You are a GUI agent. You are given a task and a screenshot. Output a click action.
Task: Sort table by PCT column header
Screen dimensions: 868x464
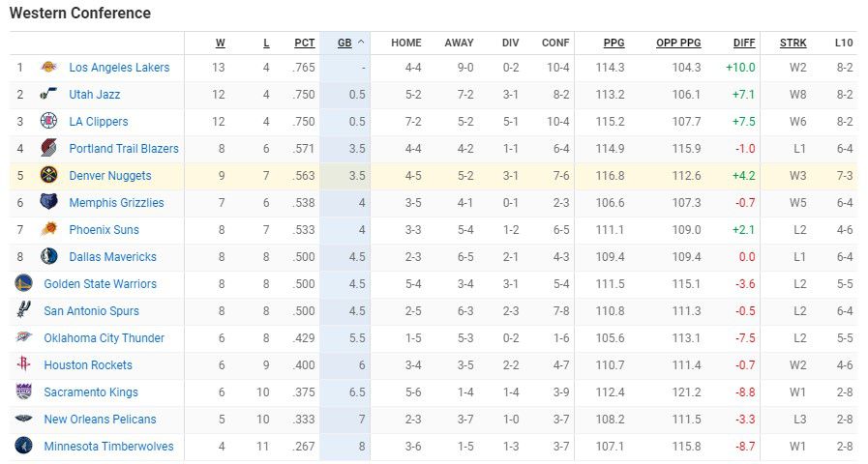point(305,43)
